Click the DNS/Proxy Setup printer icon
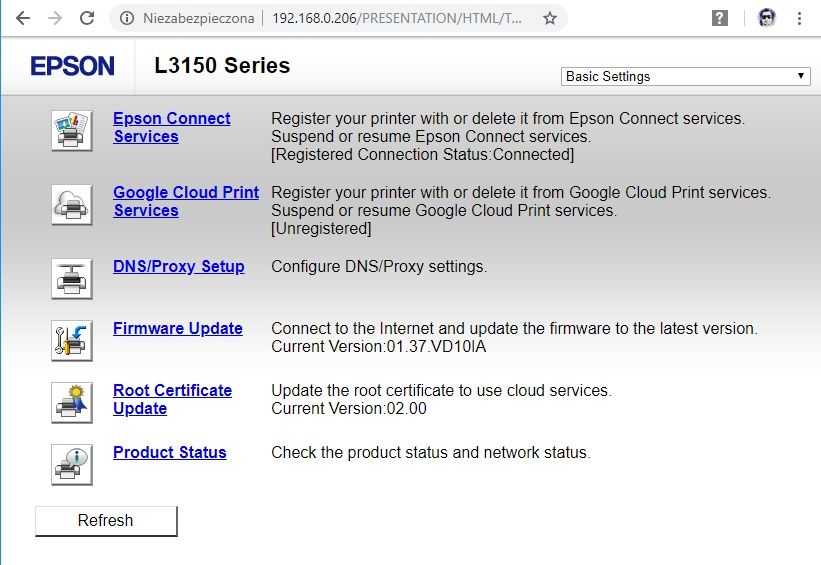The width and height of the screenshot is (821, 565). [72, 279]
